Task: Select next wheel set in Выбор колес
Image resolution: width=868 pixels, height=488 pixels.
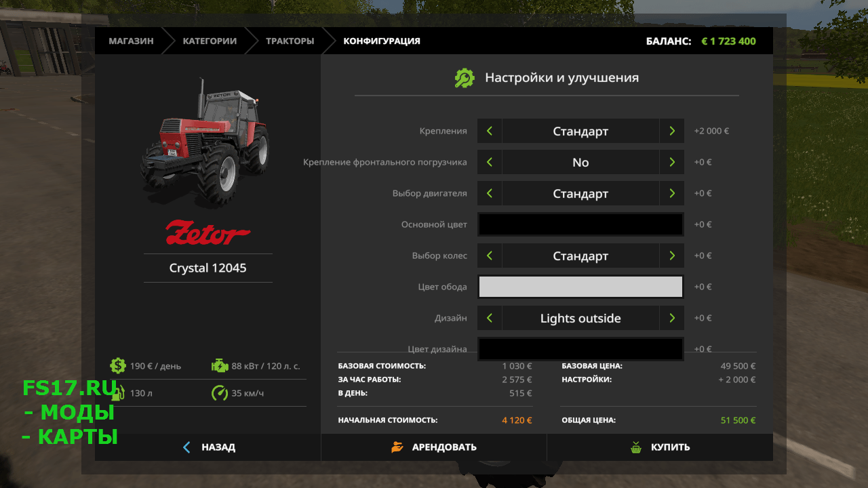Action: (671, 256)
